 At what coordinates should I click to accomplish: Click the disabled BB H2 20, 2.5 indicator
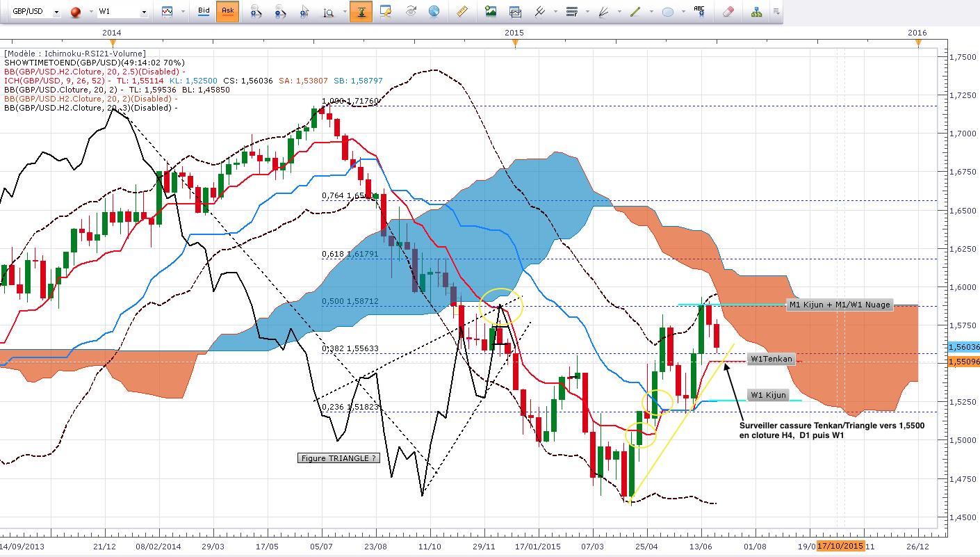click(x=95, y=71)
